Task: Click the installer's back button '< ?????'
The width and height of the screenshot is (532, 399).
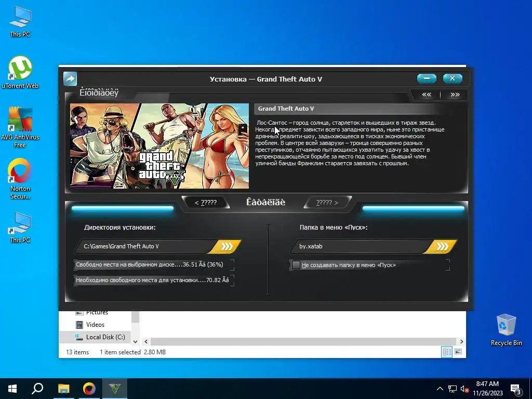Action: coord(206,203)
